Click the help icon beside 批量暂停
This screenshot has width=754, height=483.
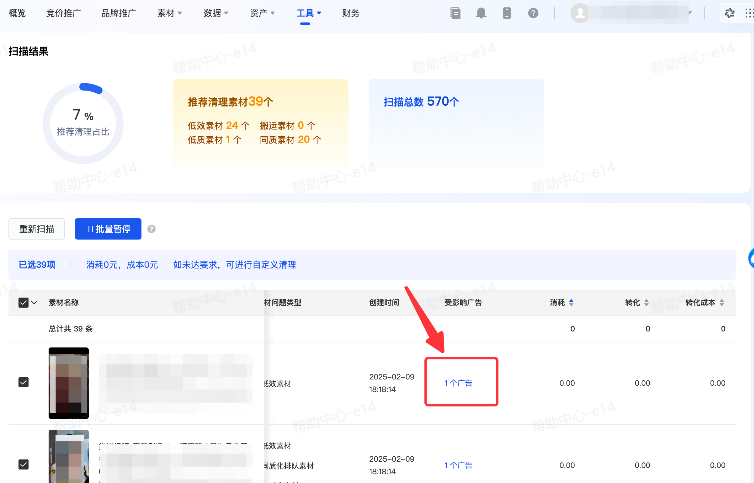click(151, 229)
